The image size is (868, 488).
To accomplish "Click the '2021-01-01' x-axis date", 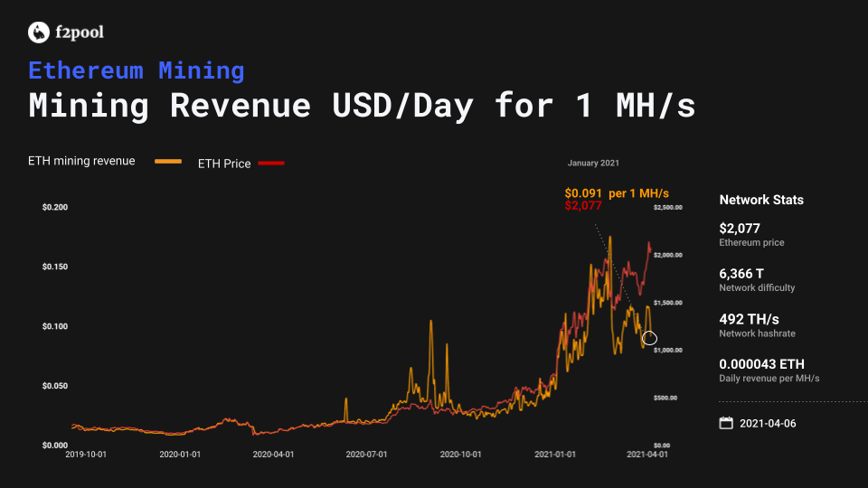I will pyautogui.click(x=555, y=455).
